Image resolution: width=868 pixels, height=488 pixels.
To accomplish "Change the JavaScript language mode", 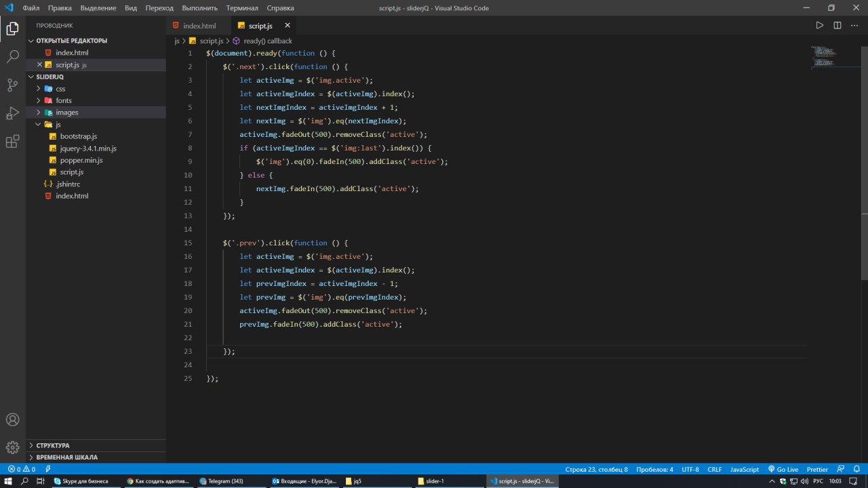I will coord(744,469).
